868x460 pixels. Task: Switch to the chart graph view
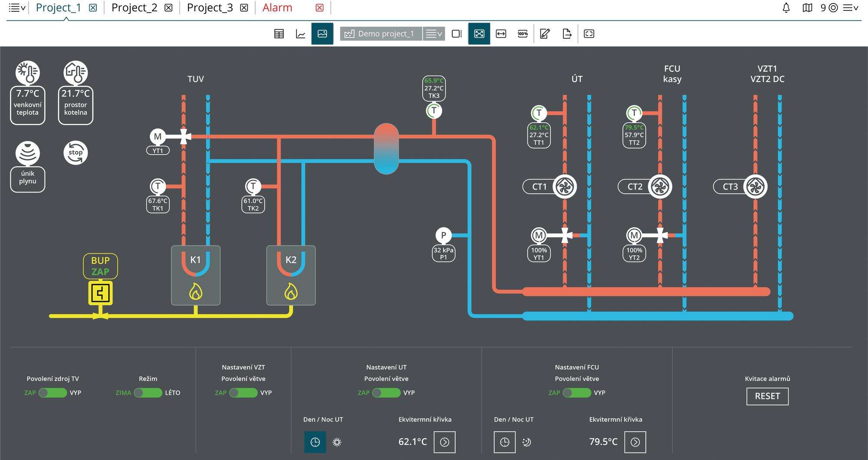[300, 34]
